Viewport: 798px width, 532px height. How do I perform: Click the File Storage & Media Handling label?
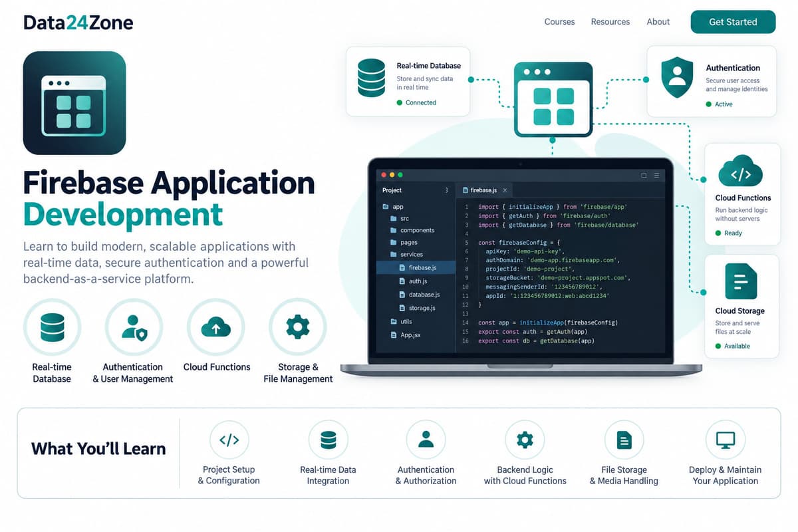pyautogui.click(x=624, y=475)
